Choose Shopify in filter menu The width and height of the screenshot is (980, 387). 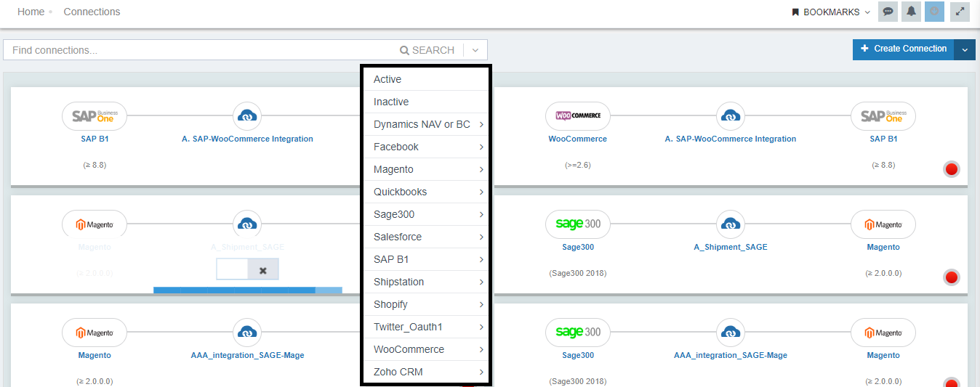tap(426, 304)
